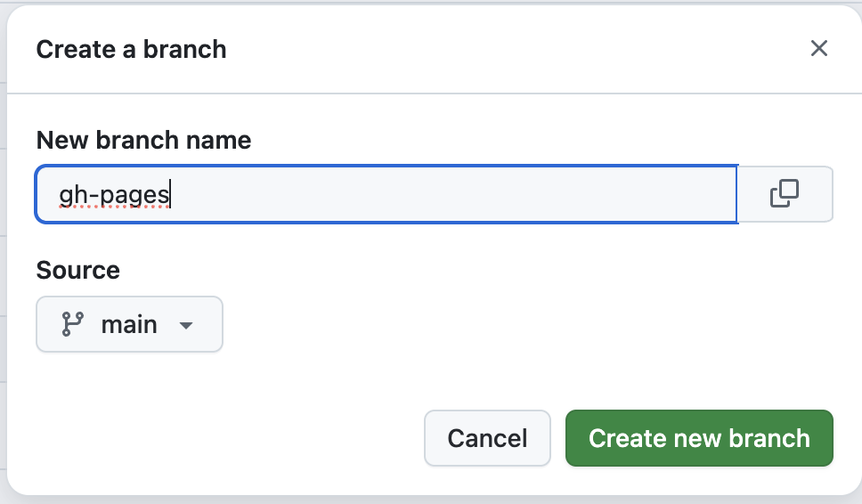The height and width of the screenshot is (504, 862).
Task: Click the gh-pages text in the input
Action: 114,195
